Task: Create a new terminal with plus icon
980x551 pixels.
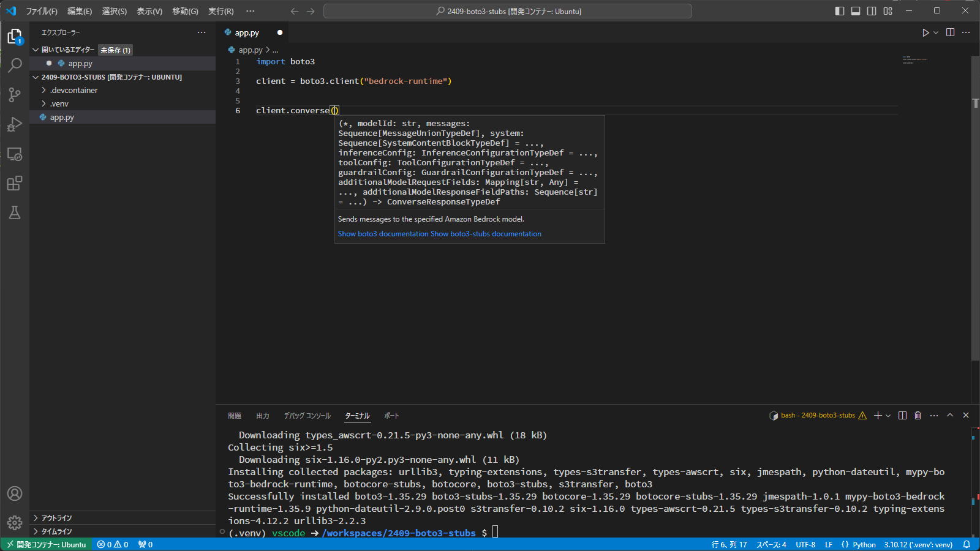Action: [878, 415]
